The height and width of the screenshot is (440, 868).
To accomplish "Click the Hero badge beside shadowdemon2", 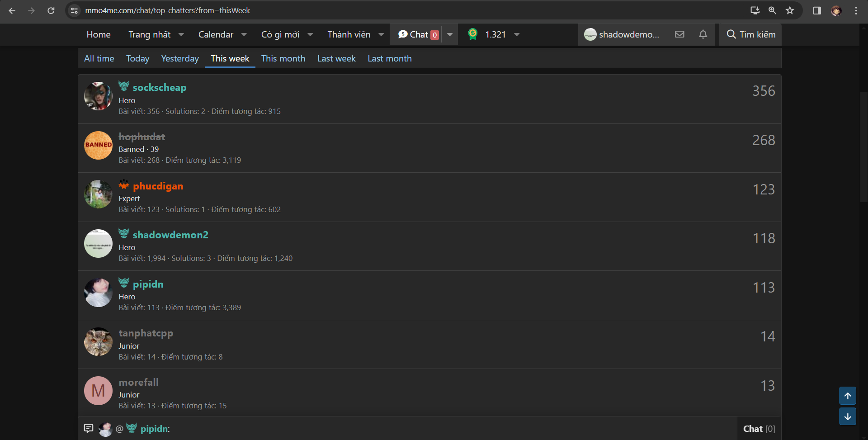I will click(124, 233).
